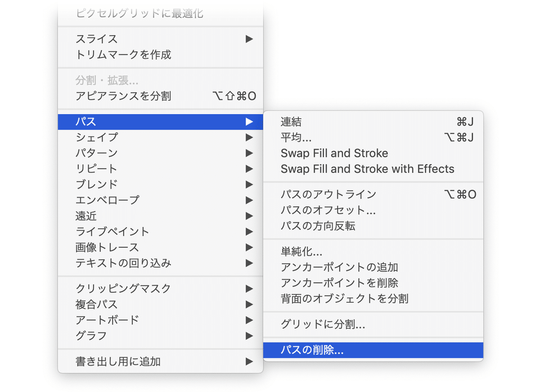The height and width of the screenshot is (392, 540).
Task: Expand arrow next to 書き出し用に追加
Action: (249, 361)
